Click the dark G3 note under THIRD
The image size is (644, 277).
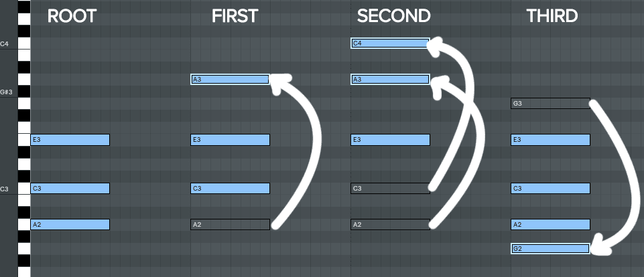click(550, 104)
